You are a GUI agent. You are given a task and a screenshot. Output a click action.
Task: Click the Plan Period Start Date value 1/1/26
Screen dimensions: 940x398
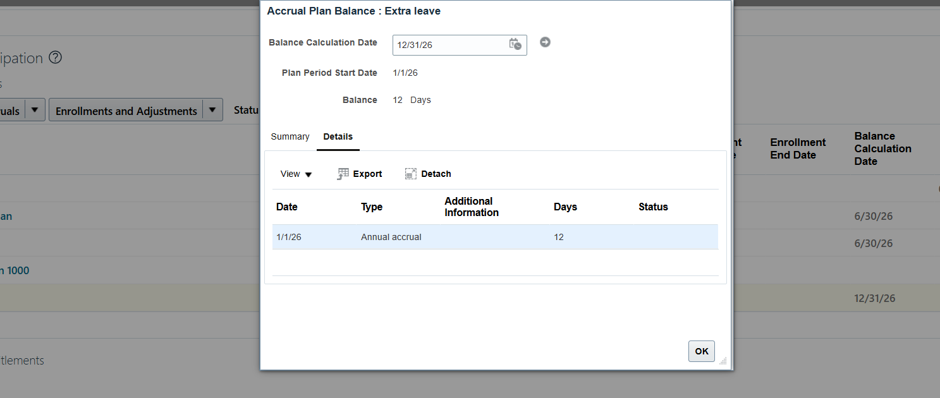[x=405, y=73]
